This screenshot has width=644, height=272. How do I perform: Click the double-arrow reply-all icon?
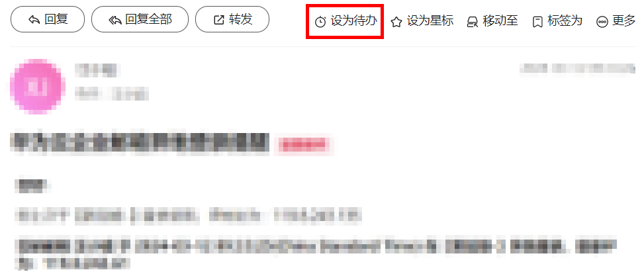pos(115,20)
